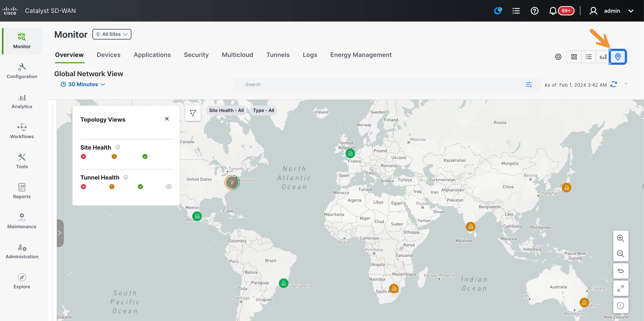Open the task list icon in header

pos(516,11)
